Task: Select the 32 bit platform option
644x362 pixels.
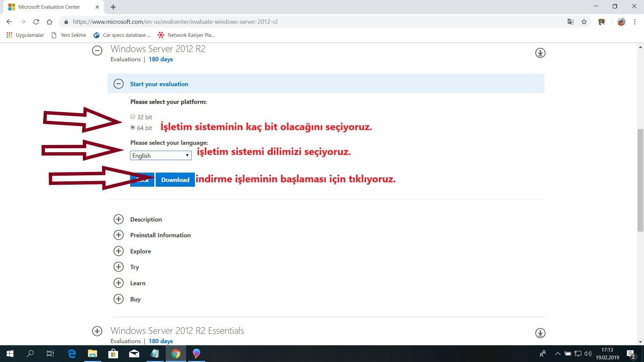Action: pos(133,117)
